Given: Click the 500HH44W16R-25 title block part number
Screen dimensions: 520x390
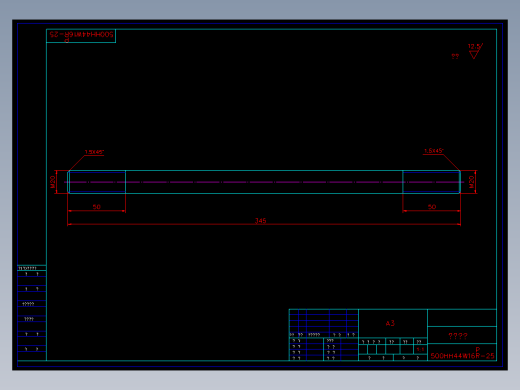Looking at the screenshot, I should [462, 356].
